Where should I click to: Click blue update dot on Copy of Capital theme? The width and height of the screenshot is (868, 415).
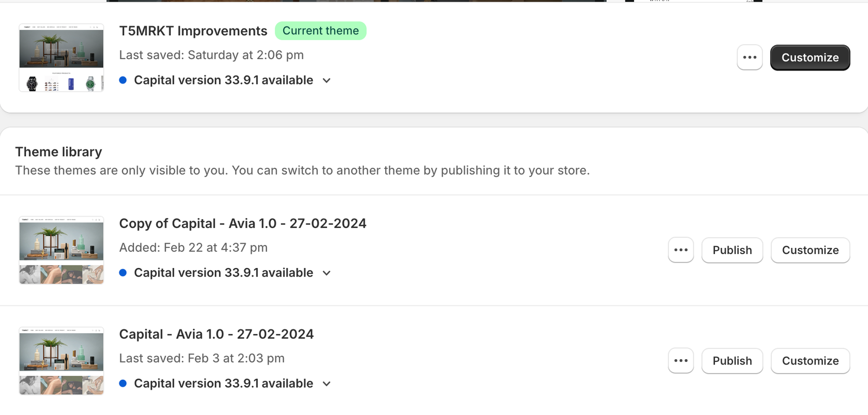point(123,273)
